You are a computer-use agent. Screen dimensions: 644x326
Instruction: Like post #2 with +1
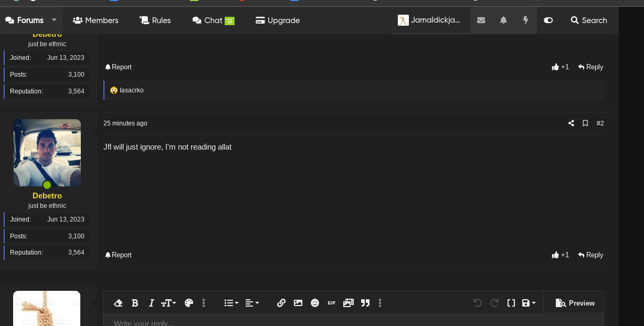pos(561,255)
